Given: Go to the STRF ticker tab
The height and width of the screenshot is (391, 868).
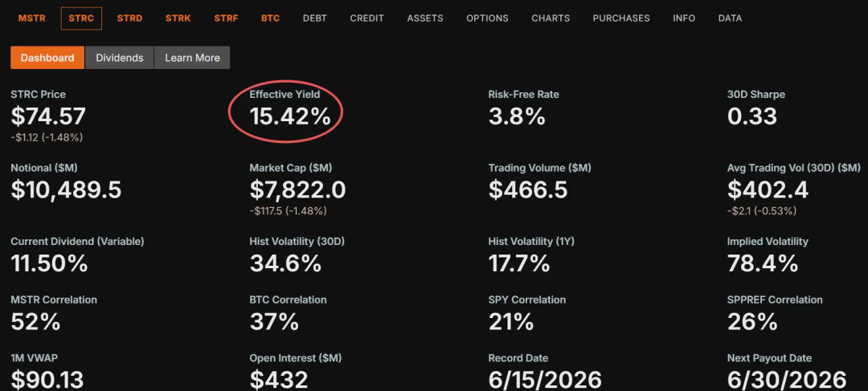Looking at the screenshot, I should tap(226, 18).
